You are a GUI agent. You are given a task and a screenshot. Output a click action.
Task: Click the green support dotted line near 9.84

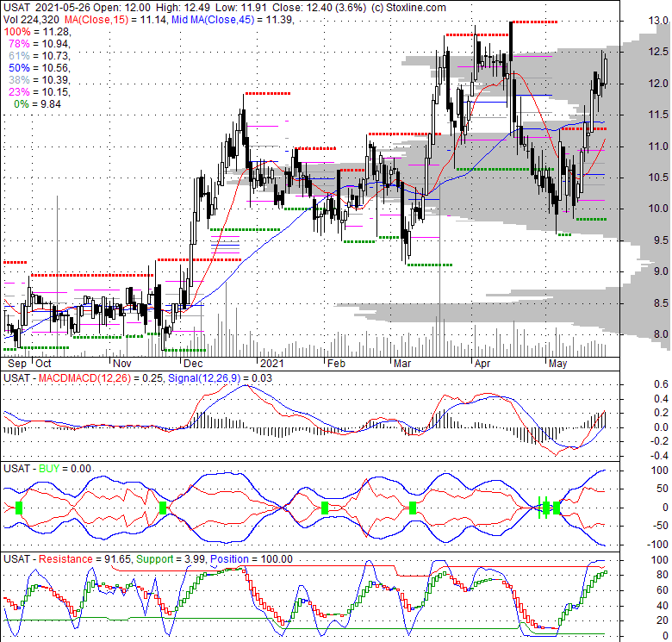tap(591, 220)
